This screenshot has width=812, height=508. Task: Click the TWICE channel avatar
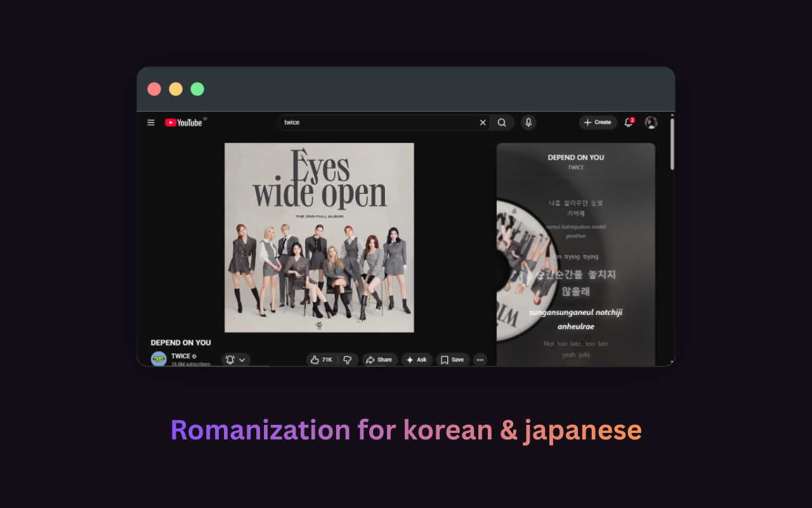click(x=159, y=359)
